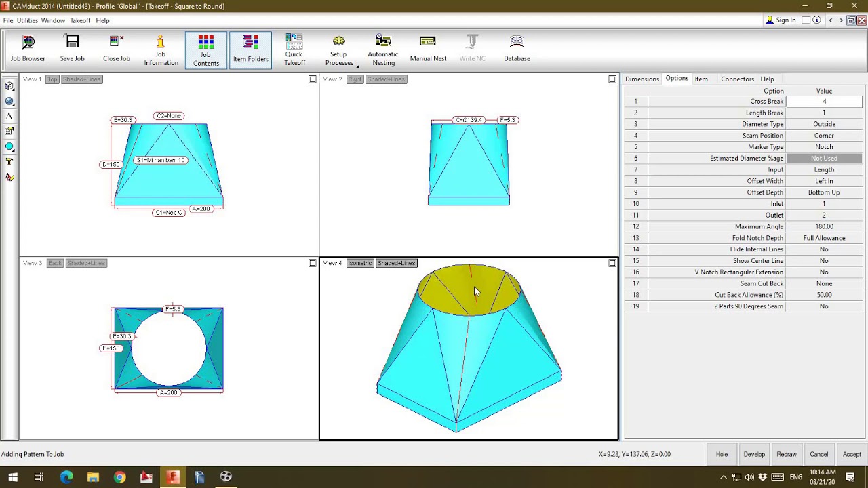
Task: Click the Hole button
Action: [x=722, y=454]
